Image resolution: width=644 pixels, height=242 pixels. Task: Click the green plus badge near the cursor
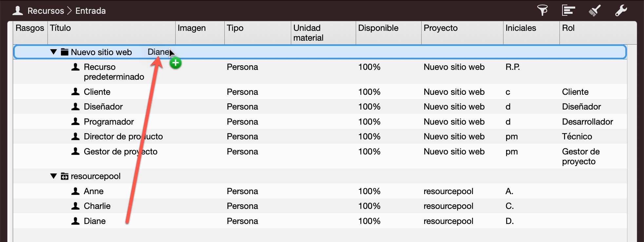point(176,63)
